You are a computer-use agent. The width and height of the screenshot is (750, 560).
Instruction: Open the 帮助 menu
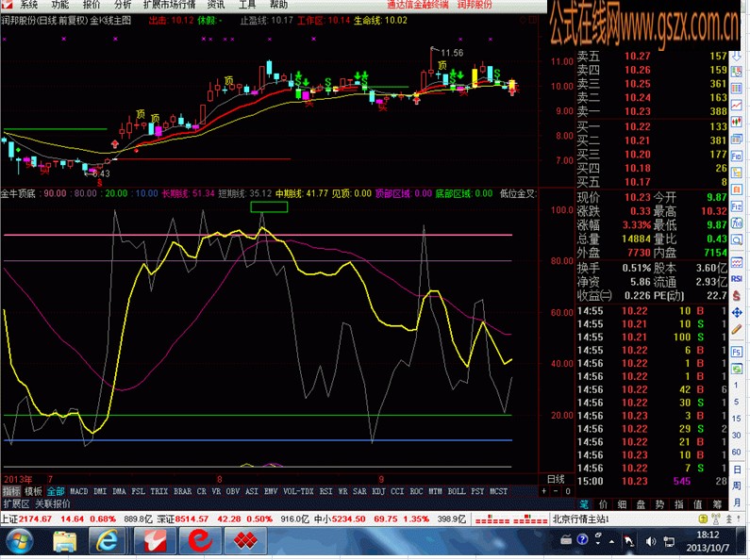coord(279,5)
